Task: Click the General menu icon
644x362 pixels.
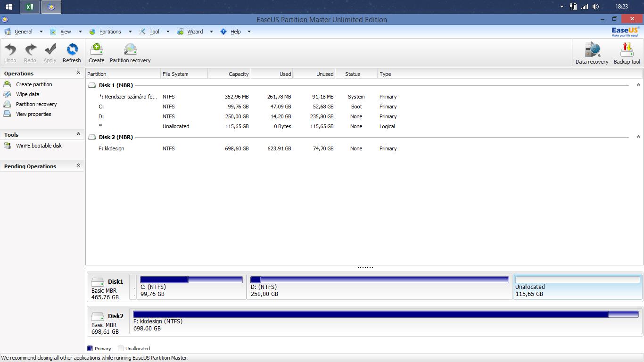Action: (x=8, y=32)
